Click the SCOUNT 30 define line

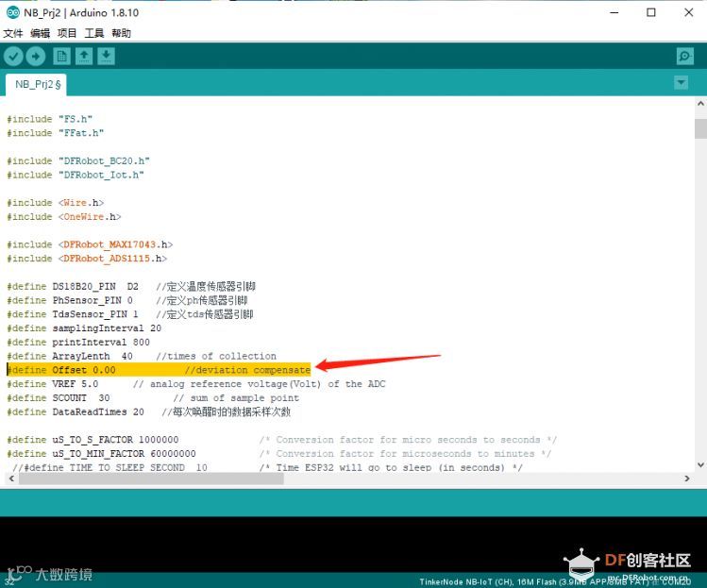pyautogui.click(x=153, y=398)
